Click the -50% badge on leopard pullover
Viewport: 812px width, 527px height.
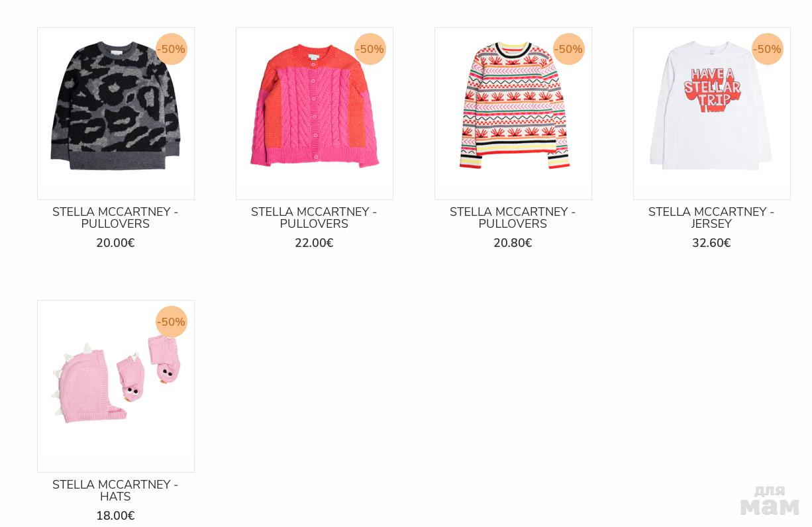(172, 49)
